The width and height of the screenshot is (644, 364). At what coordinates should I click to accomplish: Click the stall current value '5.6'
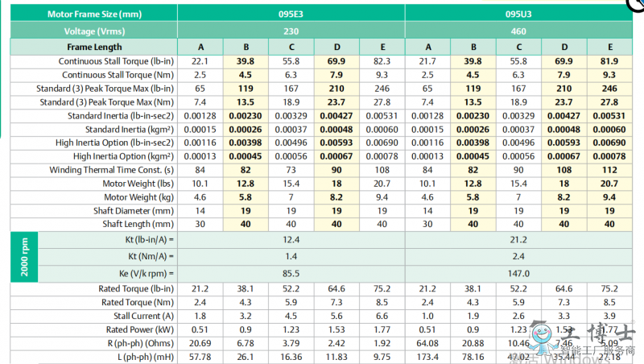tap(336, 316)
